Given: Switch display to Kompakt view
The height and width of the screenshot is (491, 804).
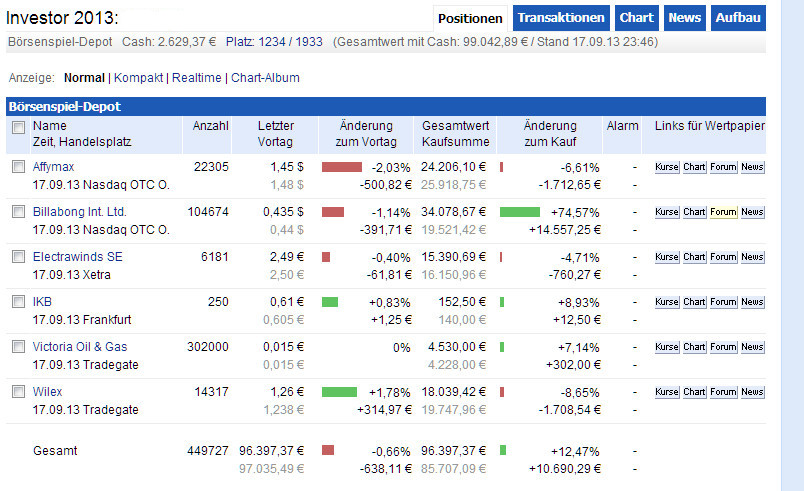Looking at the screenshot, I should (138, 78).
